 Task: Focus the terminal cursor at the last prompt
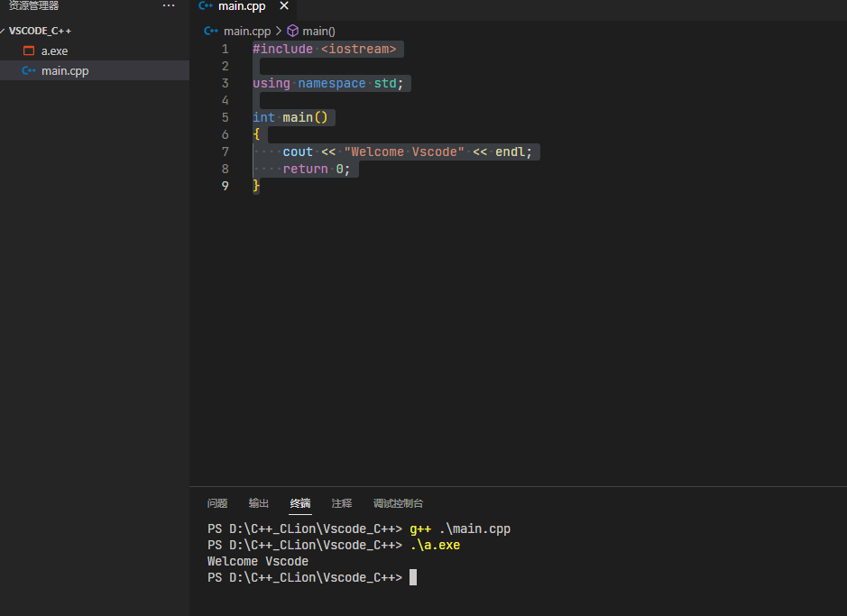(413, 577)
